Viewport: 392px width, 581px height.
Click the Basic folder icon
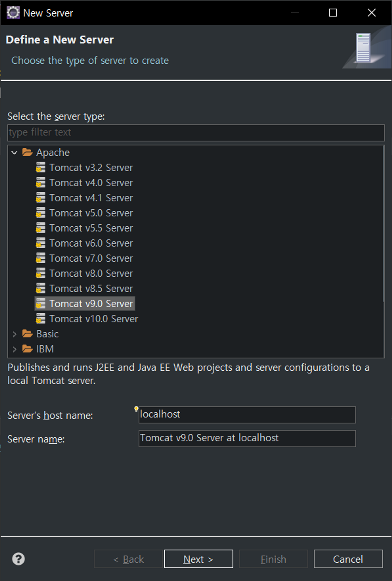(27, 334)
